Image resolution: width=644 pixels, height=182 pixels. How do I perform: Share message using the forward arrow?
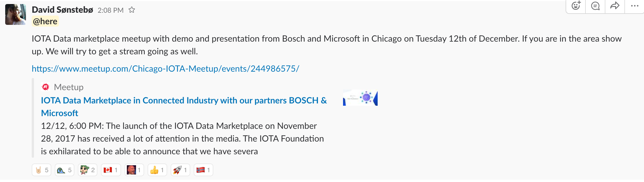tap(615, 6)
